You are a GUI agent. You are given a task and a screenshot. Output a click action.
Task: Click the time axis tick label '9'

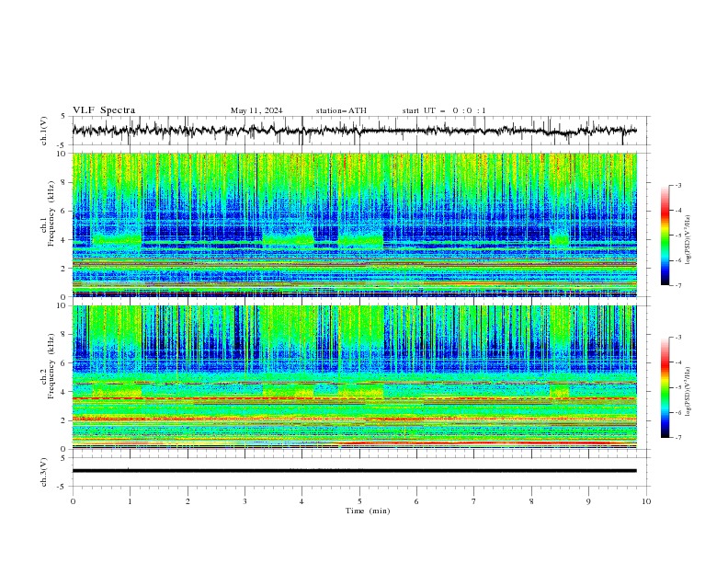coord(588,501)
